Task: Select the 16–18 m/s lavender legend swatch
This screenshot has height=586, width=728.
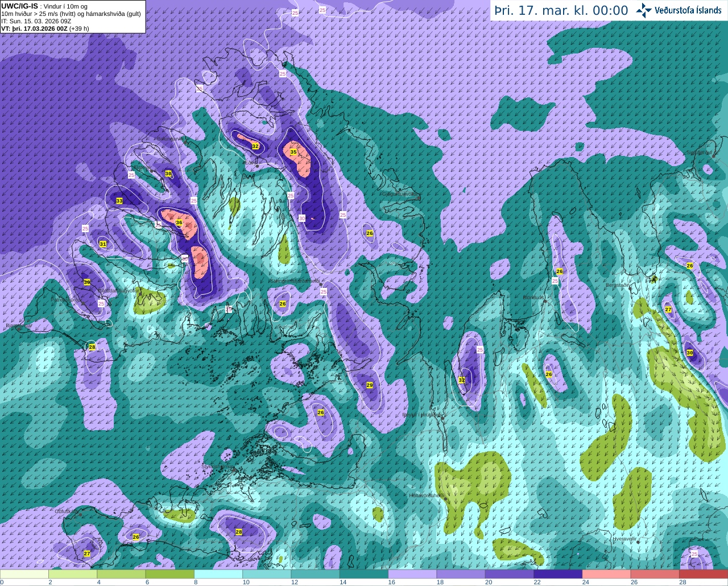Action: pos(412,574)
